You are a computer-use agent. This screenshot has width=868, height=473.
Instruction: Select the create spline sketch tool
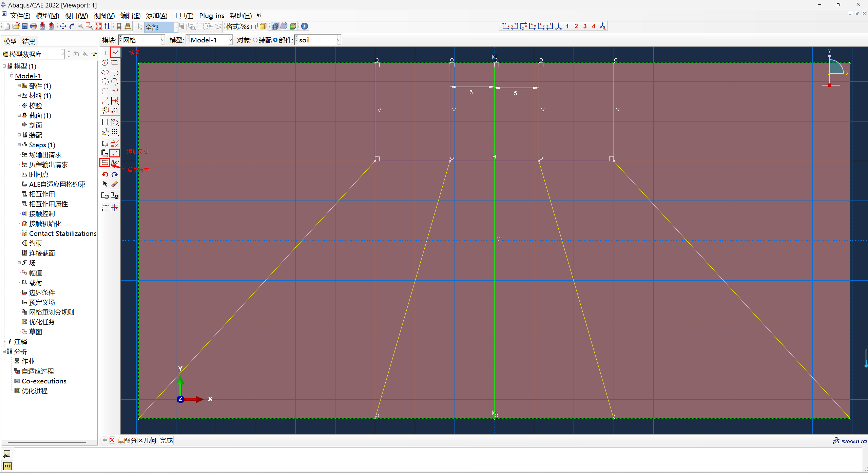click(115, 91)
